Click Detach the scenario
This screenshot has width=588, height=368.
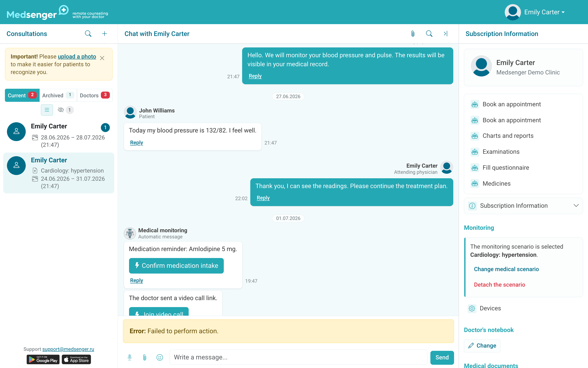[499, 285]
